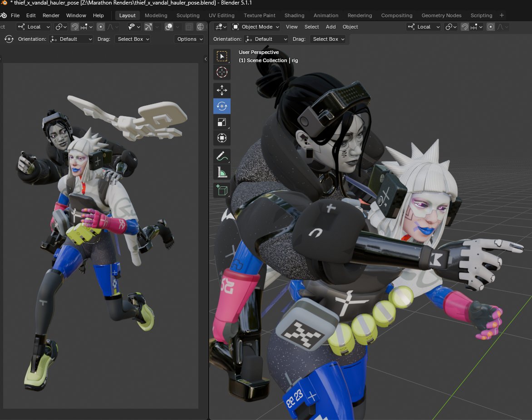Image resolution: width=532 pixels, height=420 pixels.
Task: Toggle show overlays in left viewport
Action: [168, 27]
